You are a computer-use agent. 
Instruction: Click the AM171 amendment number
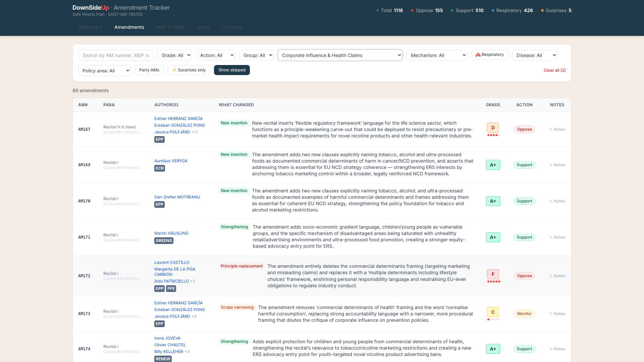84,237
